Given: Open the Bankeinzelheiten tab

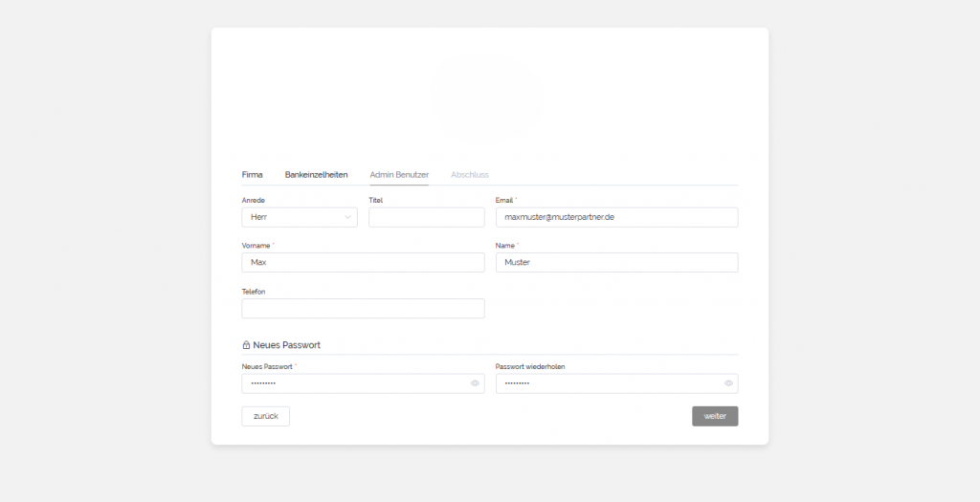Looking at the screenshot, I should click(316, 175).
